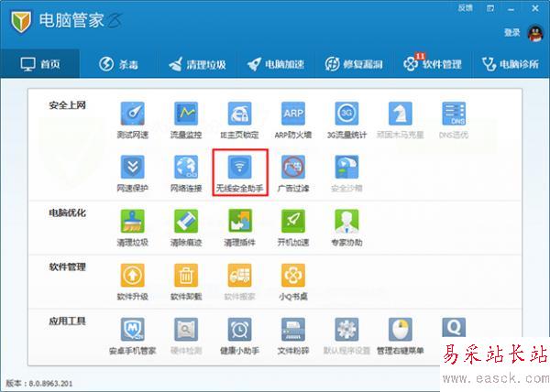Open the title bar menu icon

coord(490,8)
